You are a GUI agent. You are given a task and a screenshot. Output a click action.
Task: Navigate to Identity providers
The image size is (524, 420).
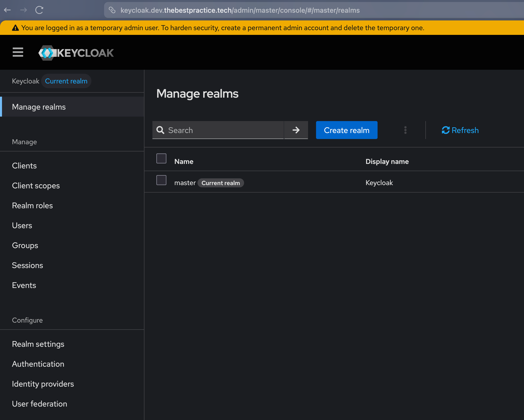click(43, 384)
